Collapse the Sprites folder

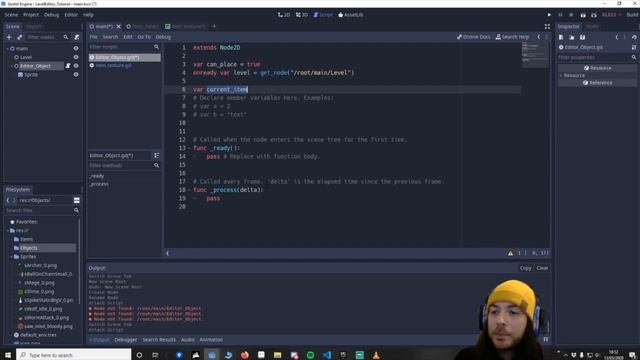click(x=11, y=257)
